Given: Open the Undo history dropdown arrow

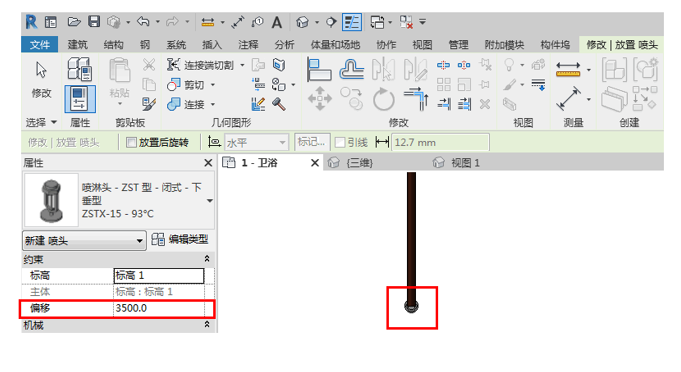Looking at the screenshot, I should coord(157,22).
